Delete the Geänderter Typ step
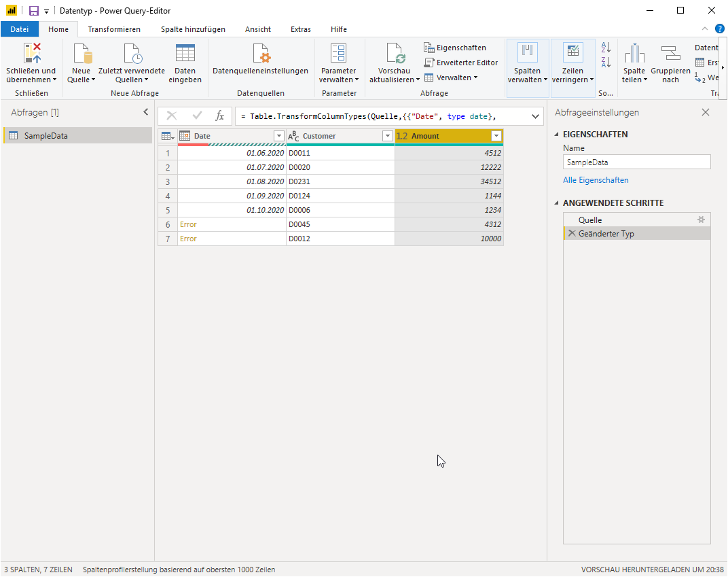 point(572,233)
